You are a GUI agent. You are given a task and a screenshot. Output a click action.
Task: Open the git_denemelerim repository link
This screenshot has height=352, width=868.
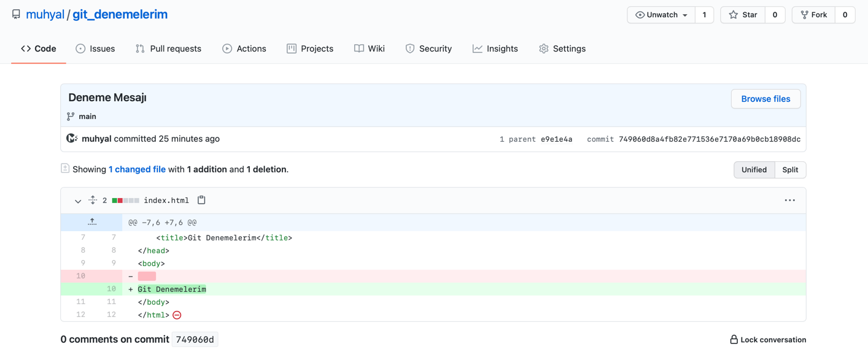120,14
